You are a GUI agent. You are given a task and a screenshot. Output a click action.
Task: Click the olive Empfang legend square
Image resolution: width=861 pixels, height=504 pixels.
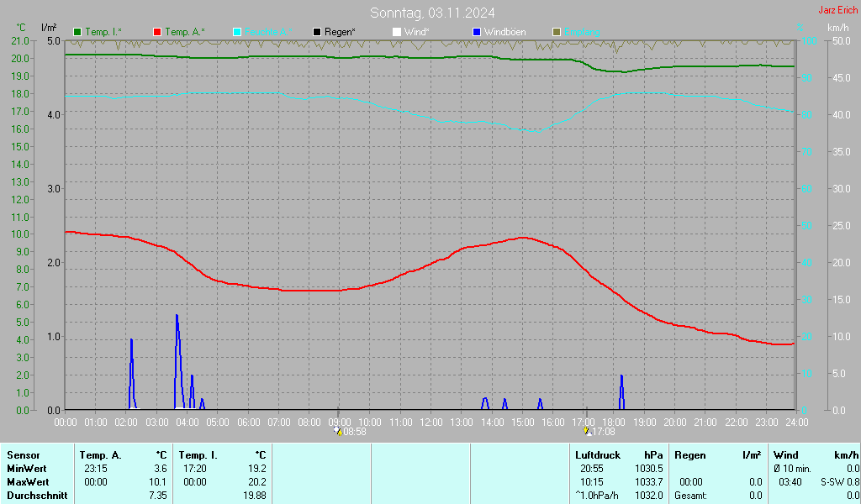click(x=556, y=32)
